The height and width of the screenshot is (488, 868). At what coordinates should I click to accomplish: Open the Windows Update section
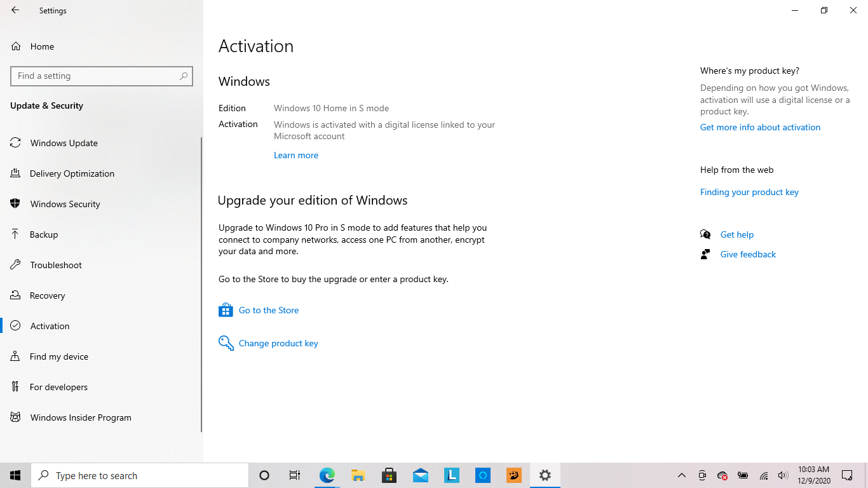coord(102,143)
